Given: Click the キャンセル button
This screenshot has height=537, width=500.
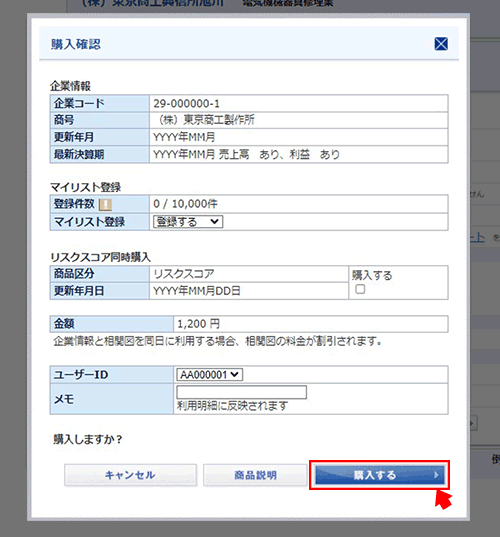Looking at the screenshot, I should (x=130, y=475).
